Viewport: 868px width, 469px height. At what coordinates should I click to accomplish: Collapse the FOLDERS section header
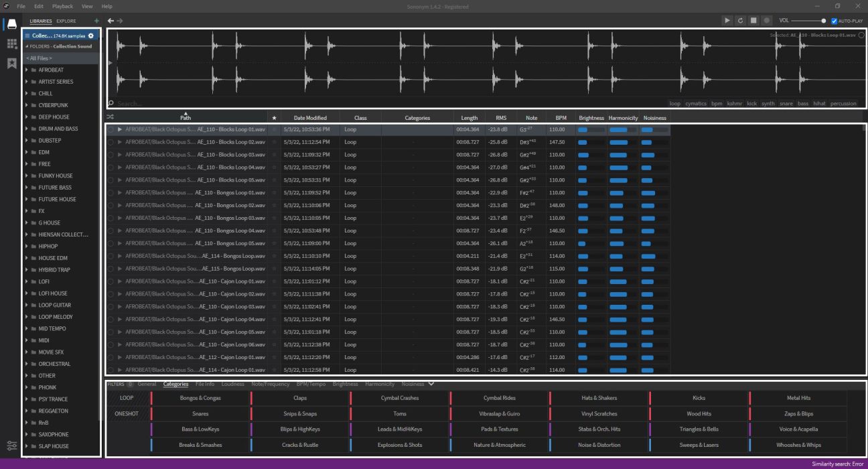tap(25, 46)
